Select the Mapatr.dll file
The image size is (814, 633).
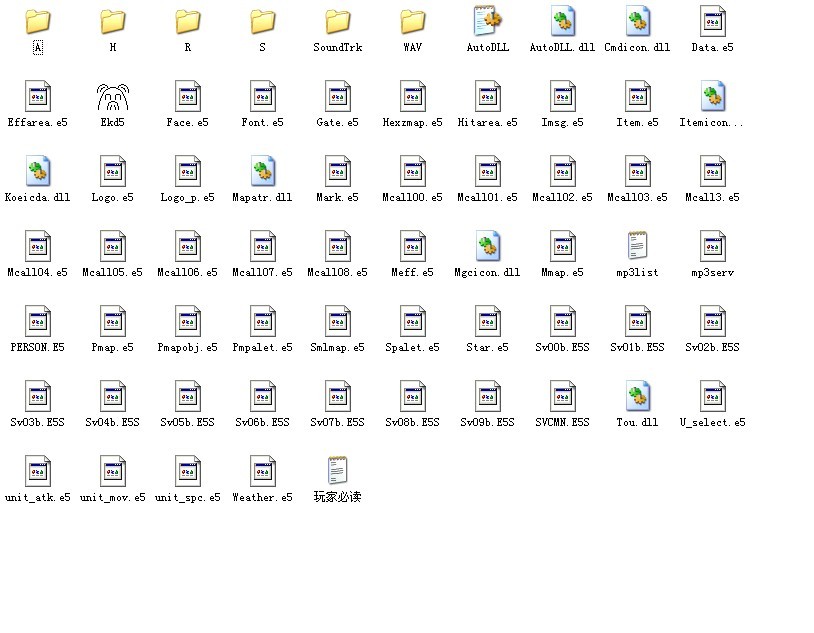pyautogui.click(x=263, y=172)
